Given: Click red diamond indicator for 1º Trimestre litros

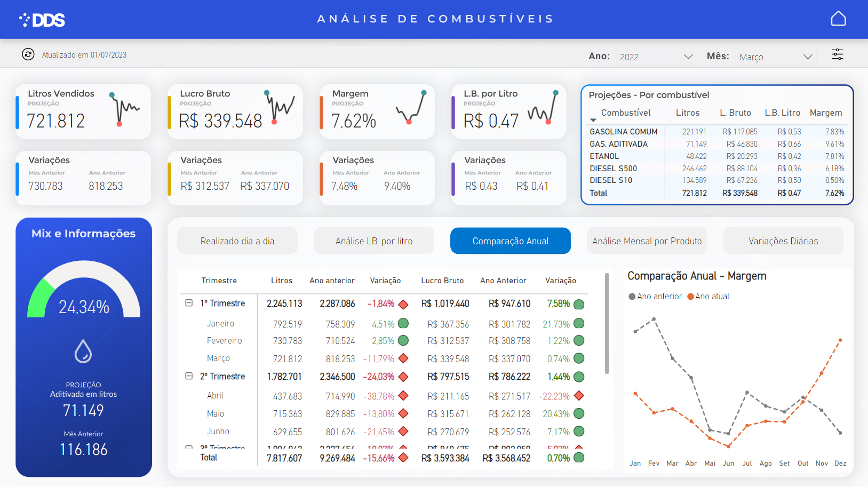Looking at the screenshot, I should (x=403, y=304).
